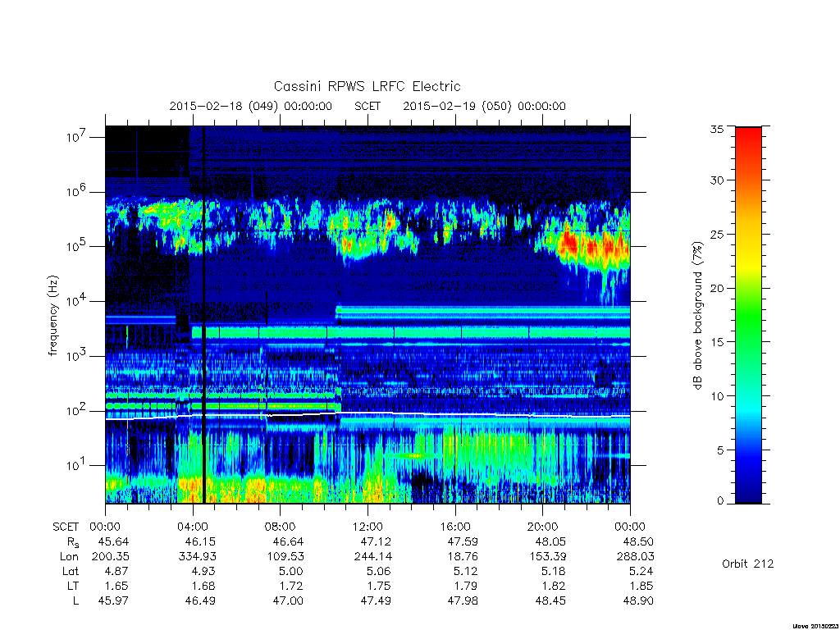The image size is (840, 630).
Task: Click the Lon value 109.53
Action: (x=285, y=557)
